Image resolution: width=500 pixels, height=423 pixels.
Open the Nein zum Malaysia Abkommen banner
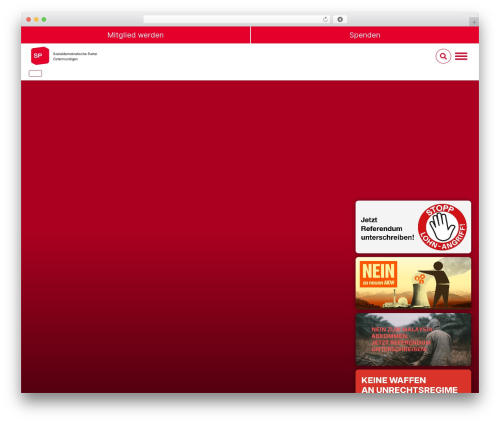coord(413,339)
